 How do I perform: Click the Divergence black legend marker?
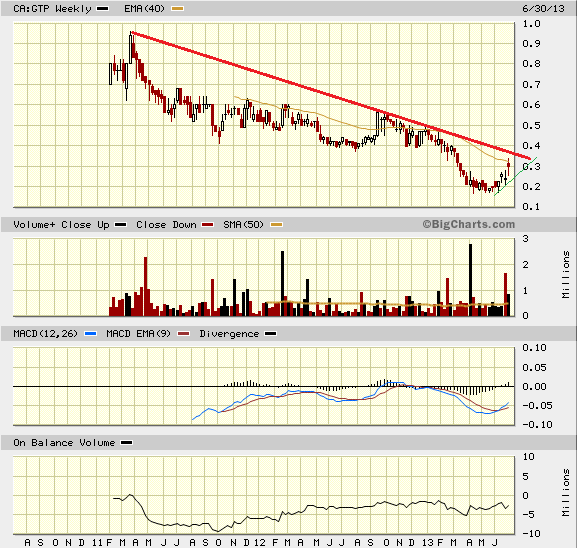coord(271,334)
